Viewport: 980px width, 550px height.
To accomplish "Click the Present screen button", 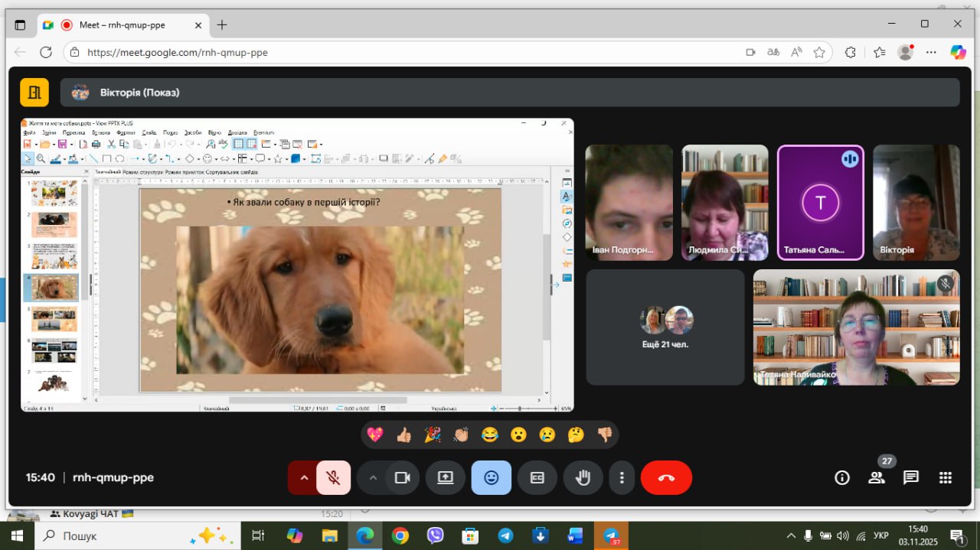I will coord(446,478).
